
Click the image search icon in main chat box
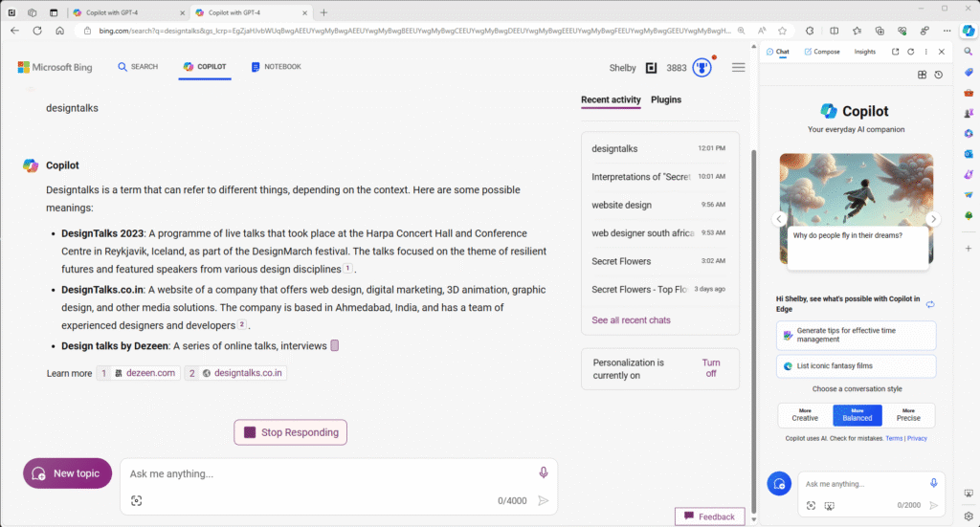(136, 500)
